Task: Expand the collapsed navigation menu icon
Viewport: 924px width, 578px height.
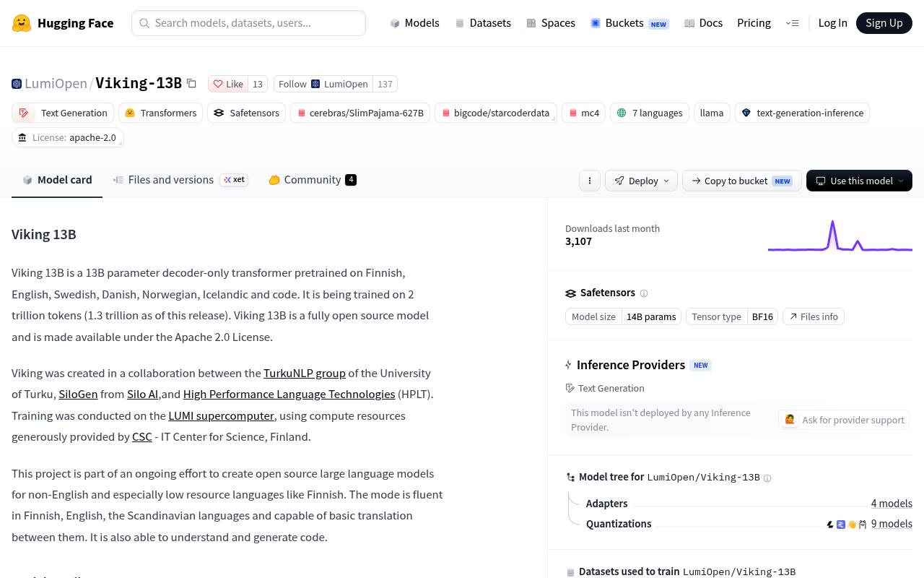Action: coord(792,23)
